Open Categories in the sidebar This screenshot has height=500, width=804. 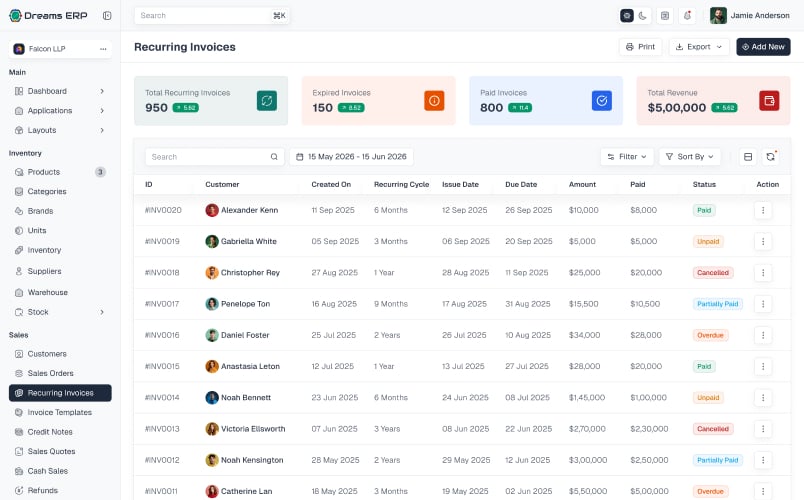[60, 191]
